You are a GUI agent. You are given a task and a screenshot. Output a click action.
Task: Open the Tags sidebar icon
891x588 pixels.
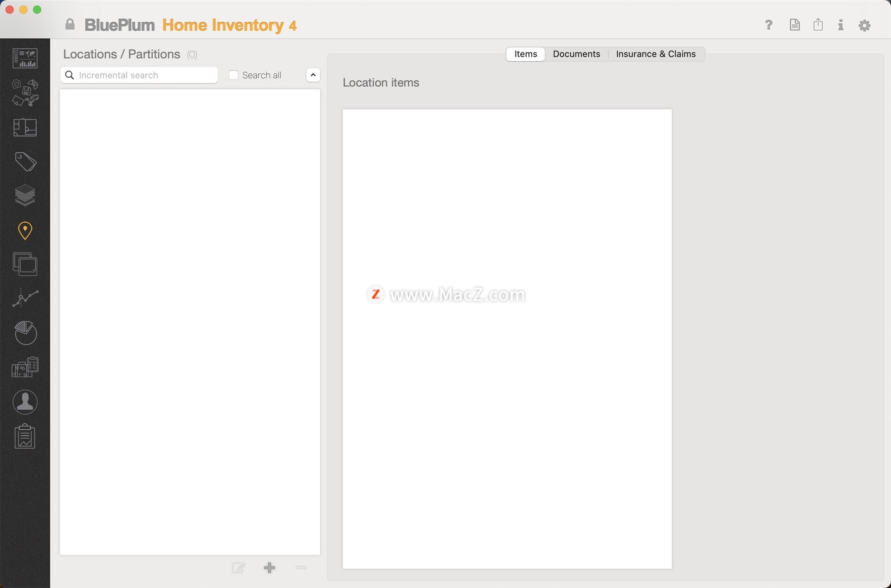tap(25, 162)
